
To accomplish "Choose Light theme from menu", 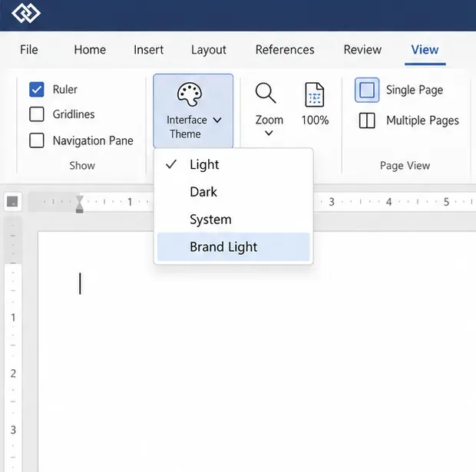I will point(233,164).
